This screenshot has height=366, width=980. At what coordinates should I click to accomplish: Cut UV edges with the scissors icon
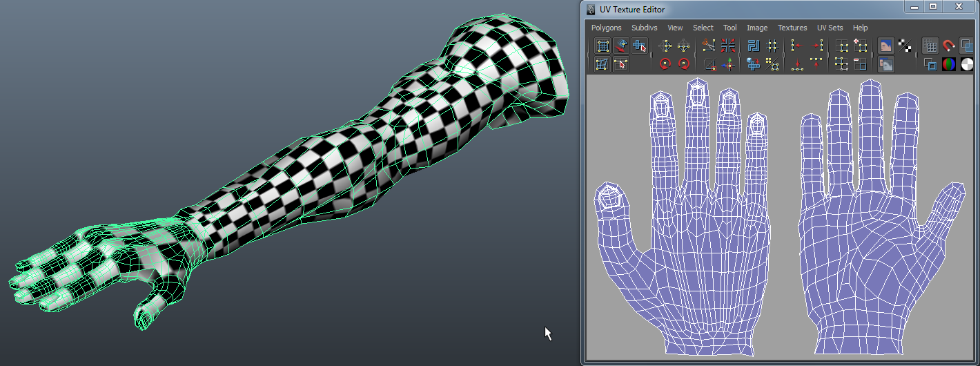click(709, 46)
